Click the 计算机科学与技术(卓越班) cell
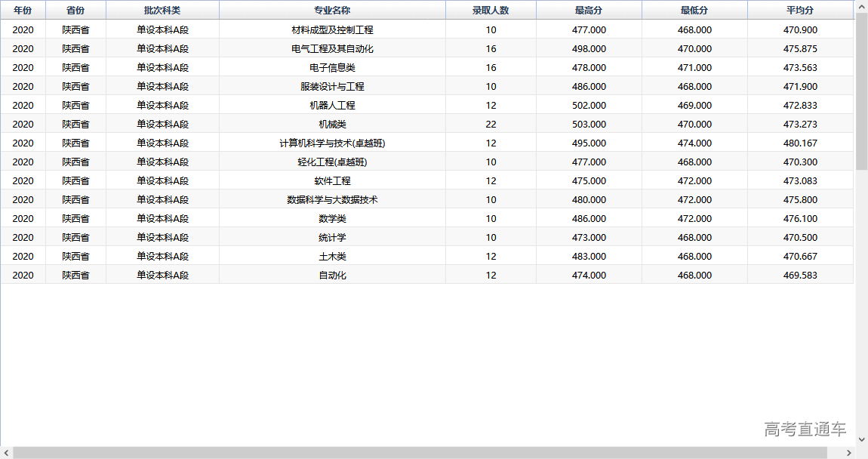This screenshot has width=868, height=459. (332, 143)
